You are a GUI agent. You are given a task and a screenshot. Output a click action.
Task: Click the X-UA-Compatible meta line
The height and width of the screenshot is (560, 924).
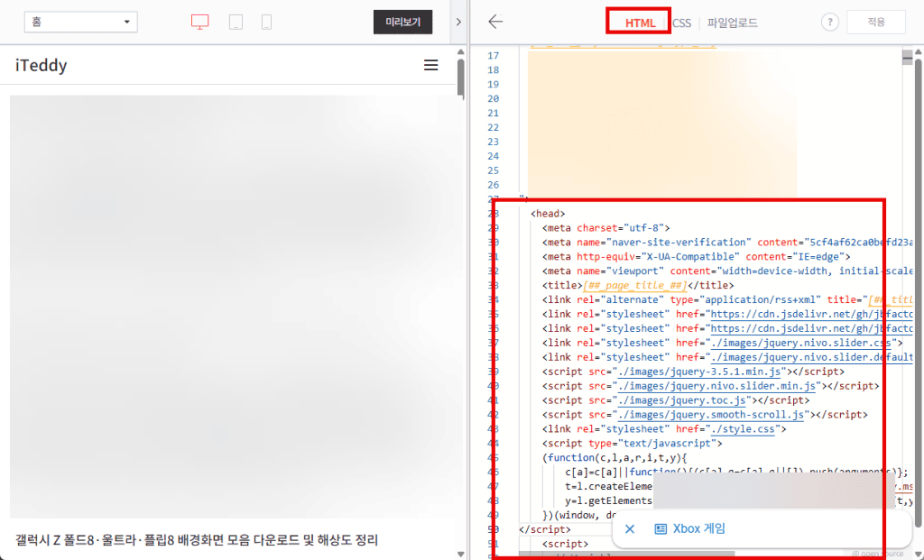click(697, 257)
